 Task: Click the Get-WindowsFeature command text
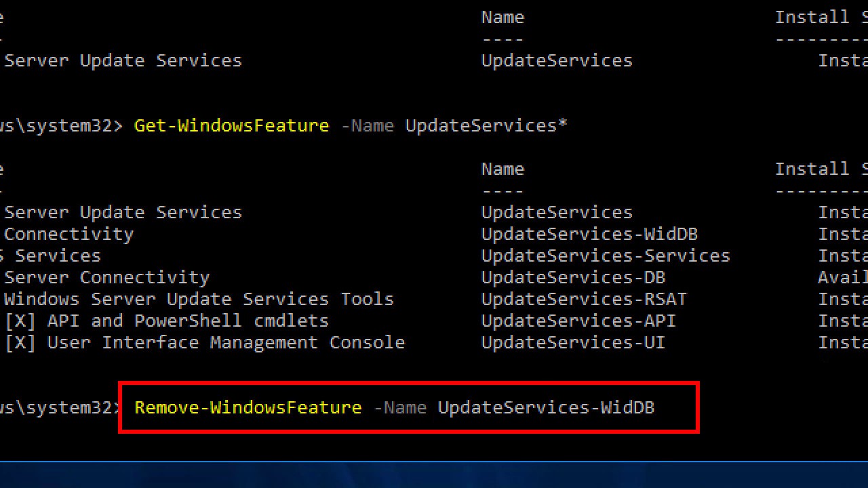pos(231,126)
